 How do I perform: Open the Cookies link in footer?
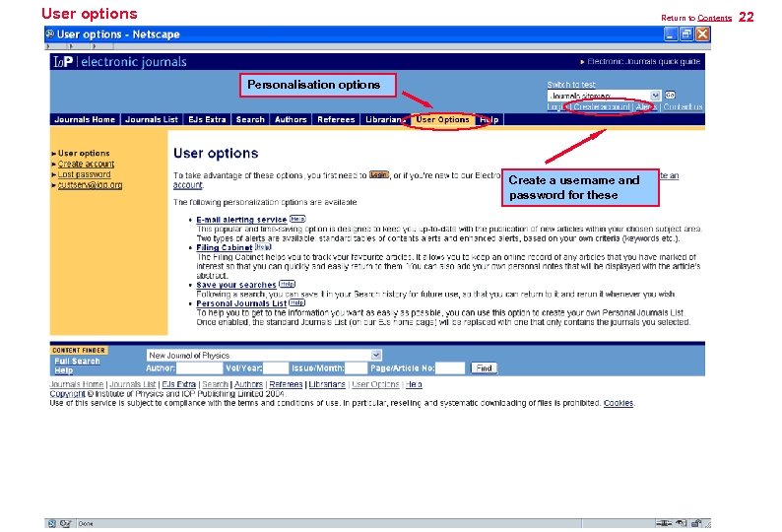point(619,403)
